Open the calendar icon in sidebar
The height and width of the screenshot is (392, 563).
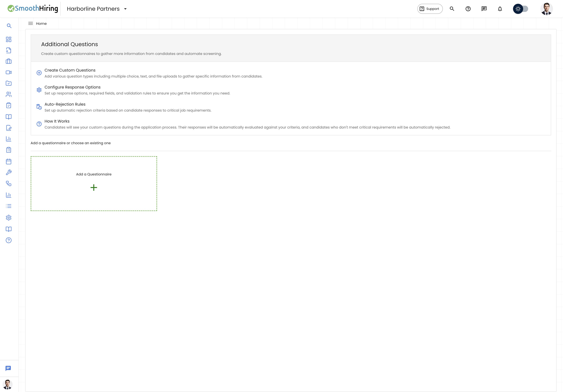[9, 161]
